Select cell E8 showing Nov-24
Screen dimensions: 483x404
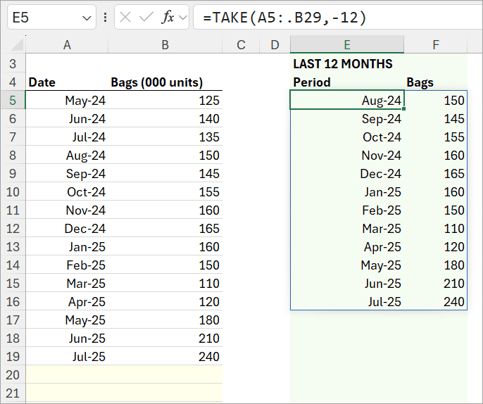click(347, 155)
